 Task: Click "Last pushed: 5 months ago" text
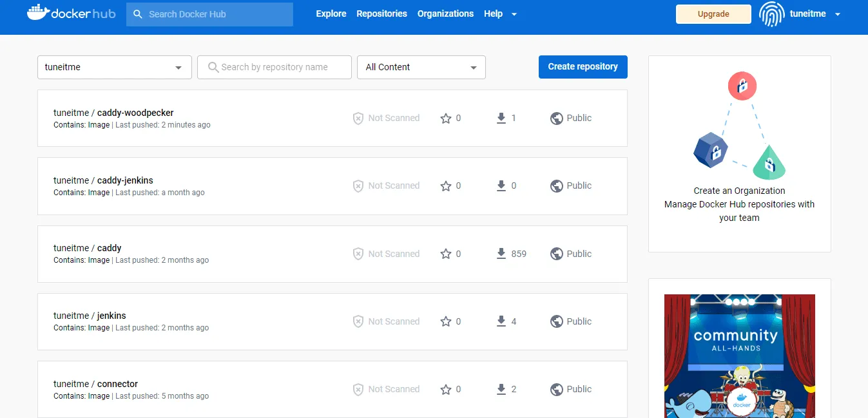(162, 396)
